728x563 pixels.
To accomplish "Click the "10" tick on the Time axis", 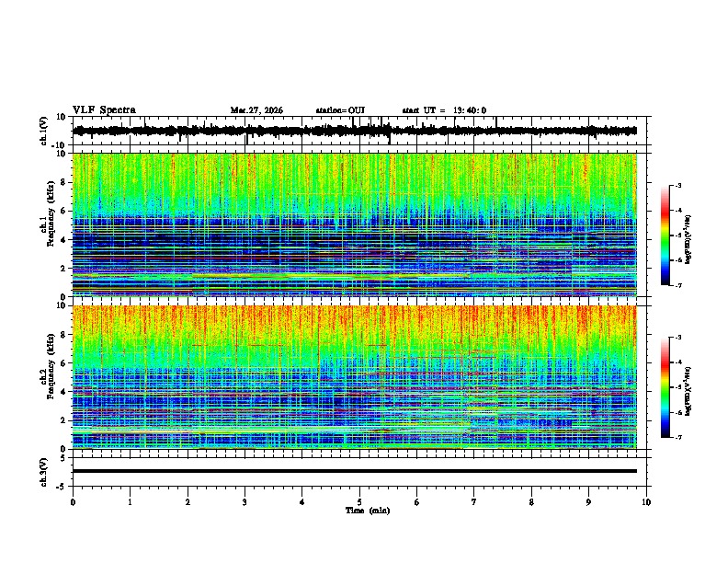I will pyautogui.click(x=646, y=502).
